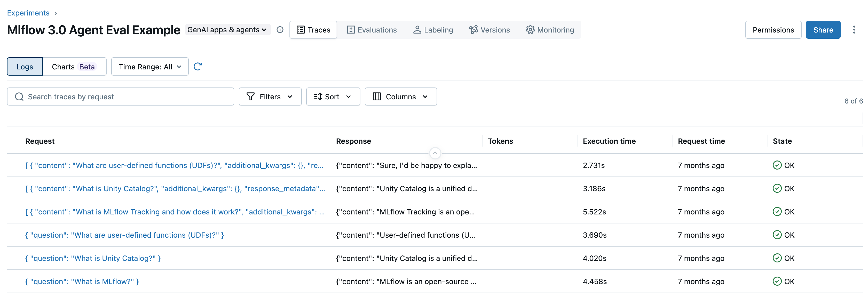Screen dimensions: 868x305
Task: Switch to Logs view
Action: coord(25,67)
